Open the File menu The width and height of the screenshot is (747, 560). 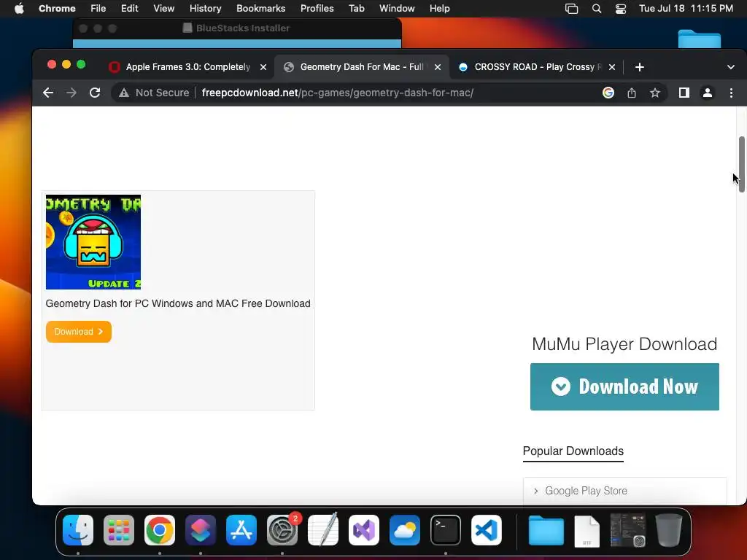(98, 9)
